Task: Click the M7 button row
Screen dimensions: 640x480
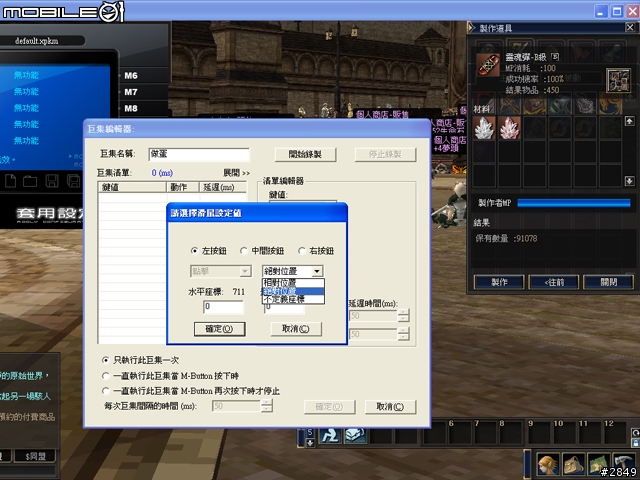Action: [x=144, y=92]
